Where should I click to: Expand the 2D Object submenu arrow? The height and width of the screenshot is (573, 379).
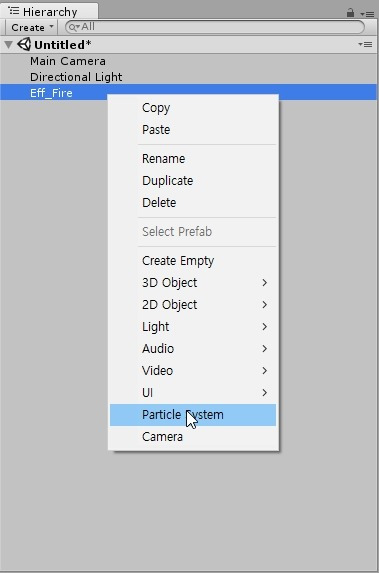[x=265, y=304]
